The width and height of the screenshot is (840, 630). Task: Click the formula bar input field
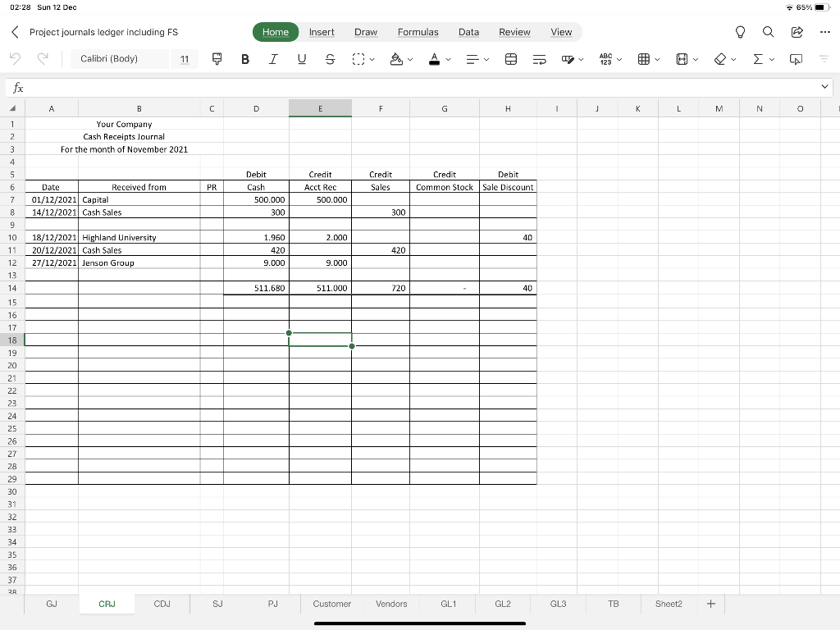point(419,87)
